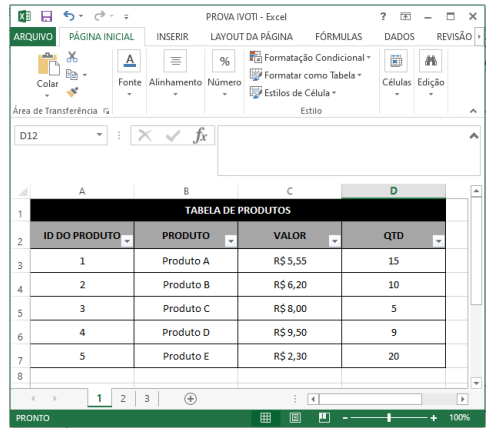Open the Fonte group menu
The height and width of the screenshot is (430, 493).
(130, 74)
